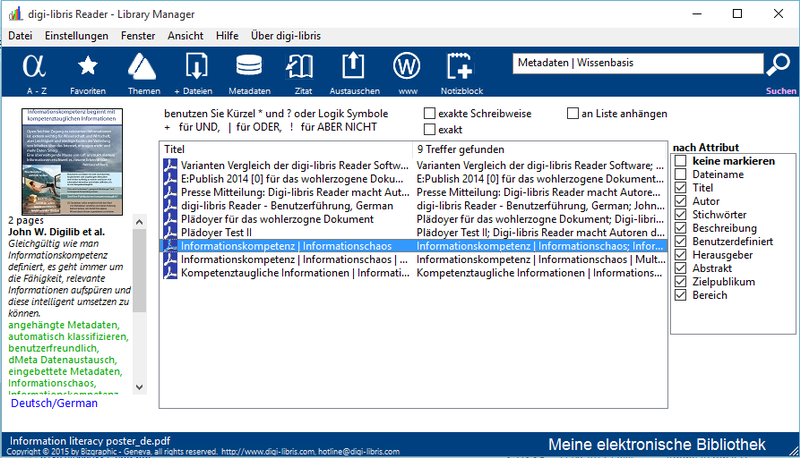Click the 9 Treffer gefunden column header
The image size is (800, 458).
(x=539, y=149)
